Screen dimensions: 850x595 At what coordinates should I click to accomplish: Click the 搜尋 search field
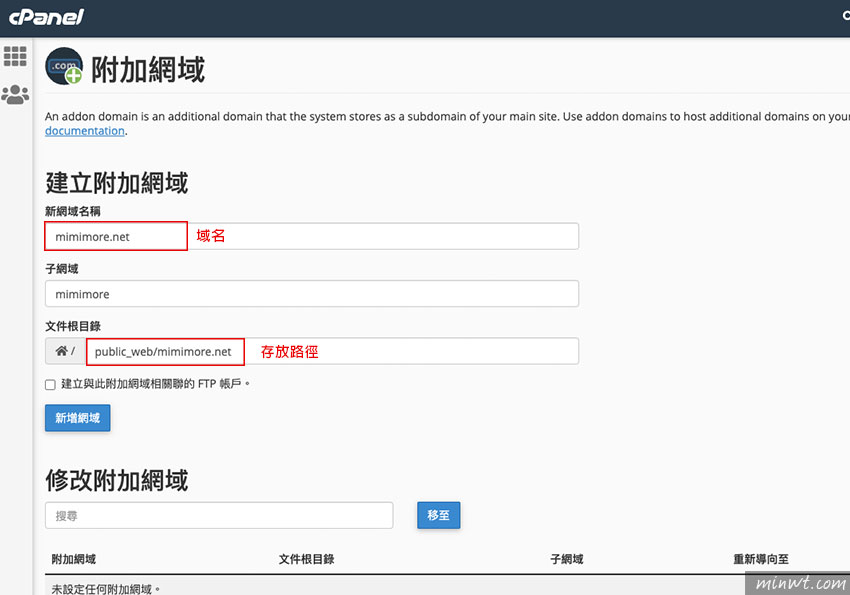219,515
